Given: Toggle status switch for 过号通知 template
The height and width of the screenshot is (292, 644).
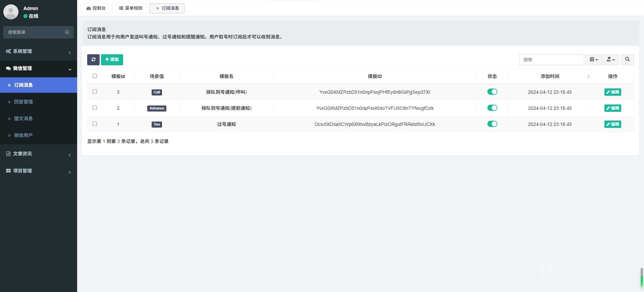Looking at the screenshot, I should coord(492,124).
